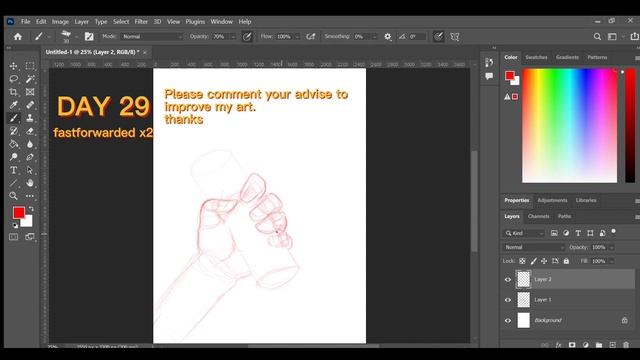Click the add layer style fx icon
The width and height of the screenshot is (640, 360).
(558, 345)
